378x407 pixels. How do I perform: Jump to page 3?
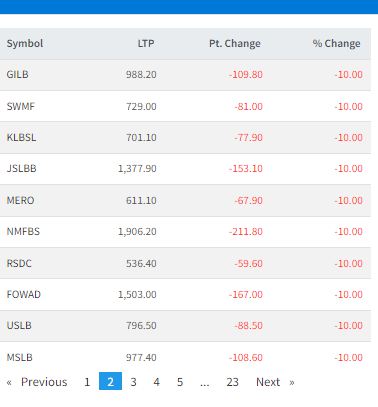[x=133, y=382]
